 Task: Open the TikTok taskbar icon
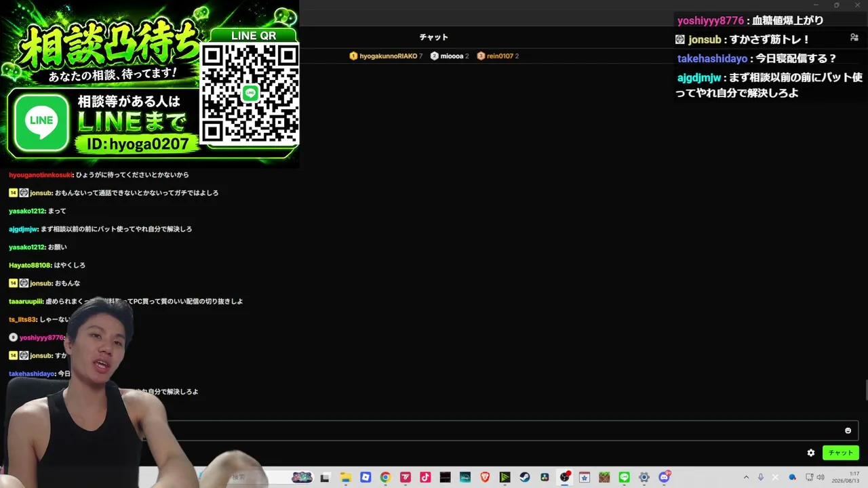point(425,477)
